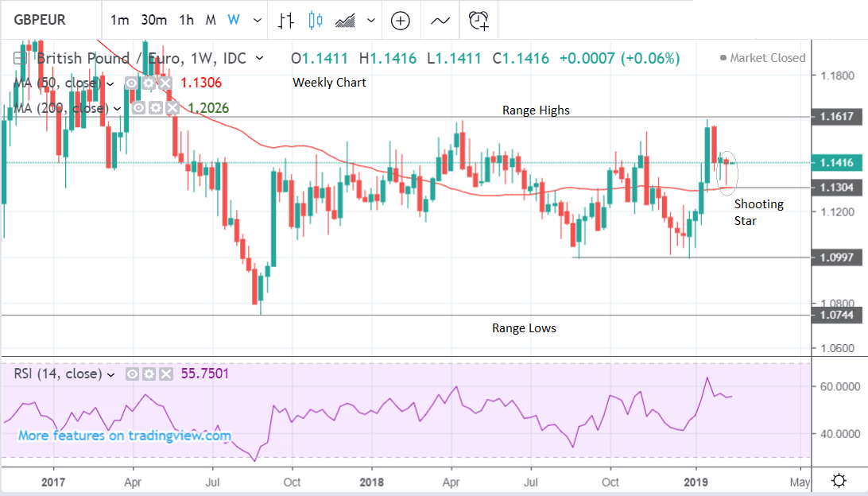Open settings for MA (200, close)
868x496 pixels.
(x=156, y=108)
